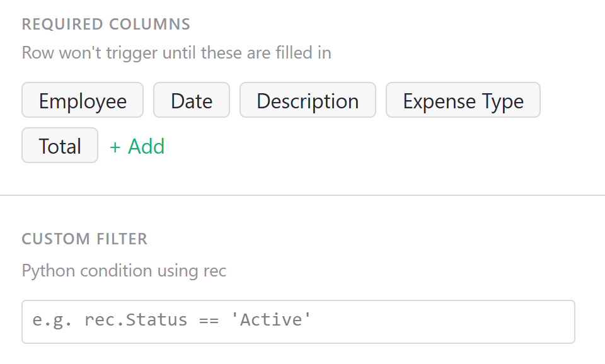
Task: Select the Employee required column chip
Action: pos(82,100)
